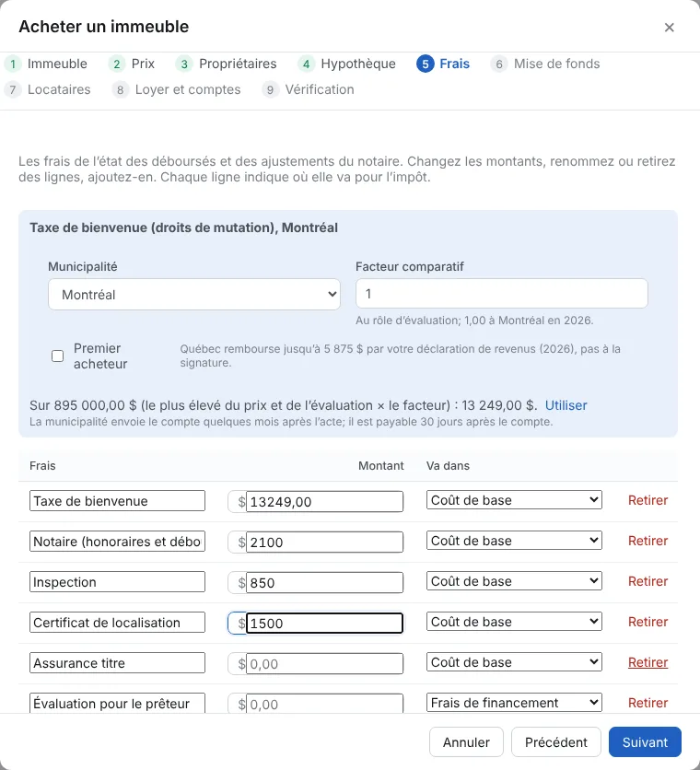700x770 pixels.
Task: Click the step 2 Prix number icon
Action: (x=117, y=64)
